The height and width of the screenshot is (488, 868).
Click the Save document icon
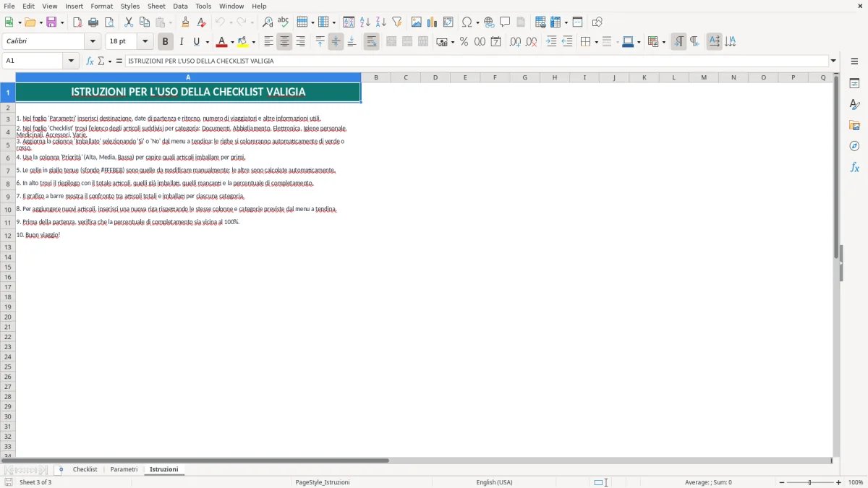pos(51,22)
